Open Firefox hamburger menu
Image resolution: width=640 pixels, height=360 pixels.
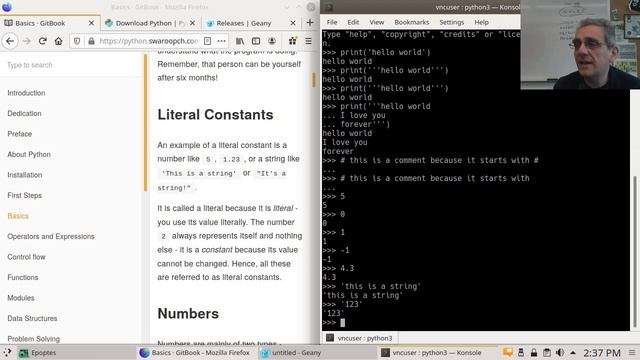click(309, 41)
